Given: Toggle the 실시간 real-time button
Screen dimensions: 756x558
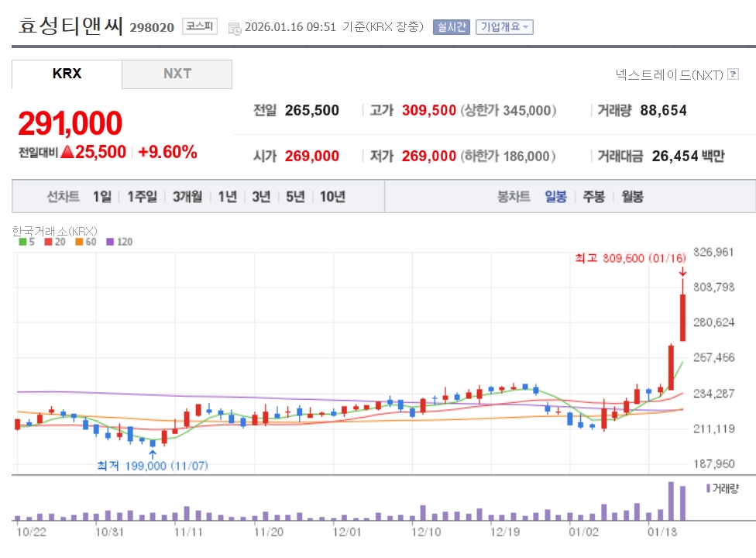Looking at the screenshot, I should (x=451, y=27).
